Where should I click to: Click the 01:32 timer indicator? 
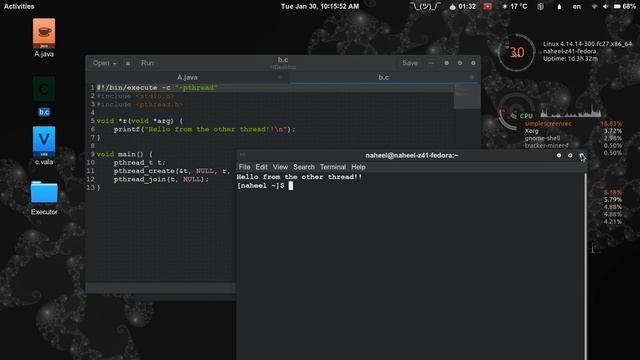pos(462,6)
